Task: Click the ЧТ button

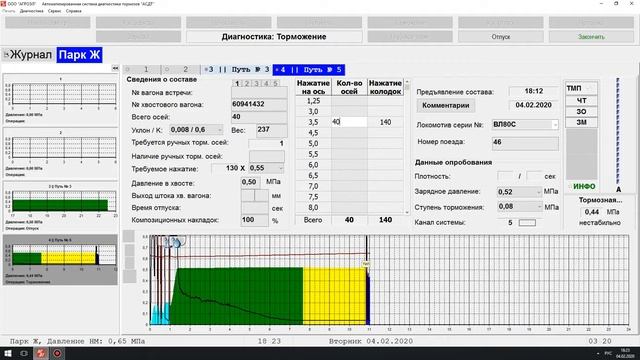Action: [581, 100]
